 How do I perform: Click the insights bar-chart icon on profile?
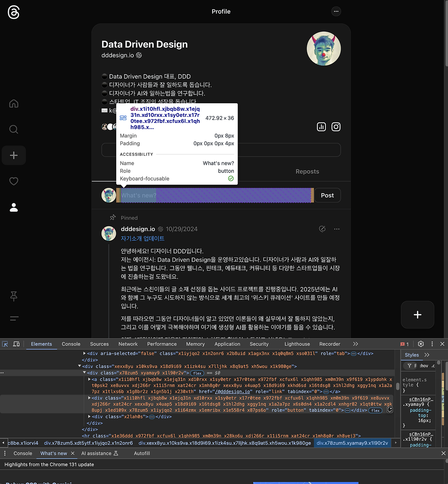[x=321, y=127]
